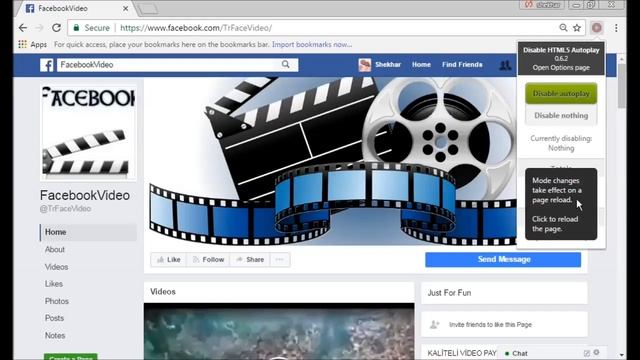The width and height of the screenshot is (640, 360).
Task: Open Likes in the page sidebar
Action: click(x=53, y=284)
